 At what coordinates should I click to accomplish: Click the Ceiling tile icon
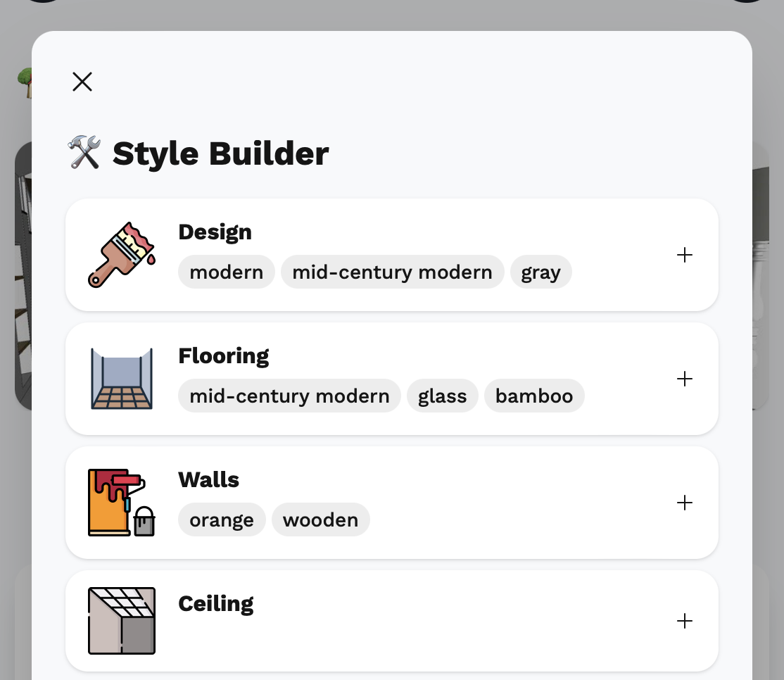coord(121,621)
